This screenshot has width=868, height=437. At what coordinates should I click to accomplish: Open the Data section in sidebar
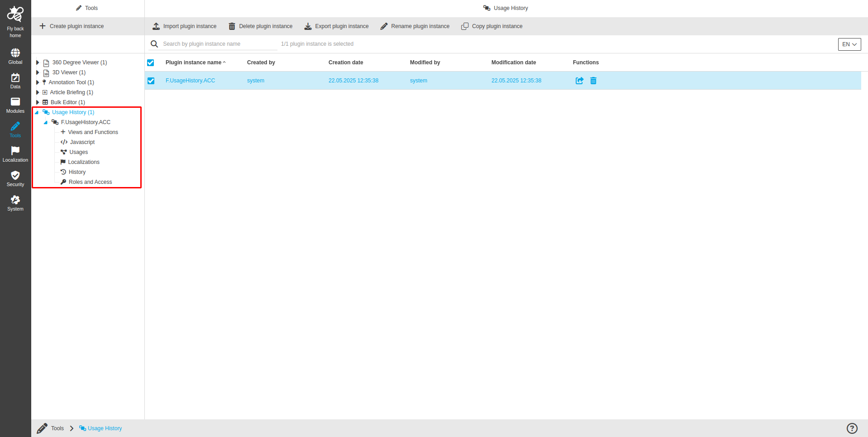[x=15, y=81]
